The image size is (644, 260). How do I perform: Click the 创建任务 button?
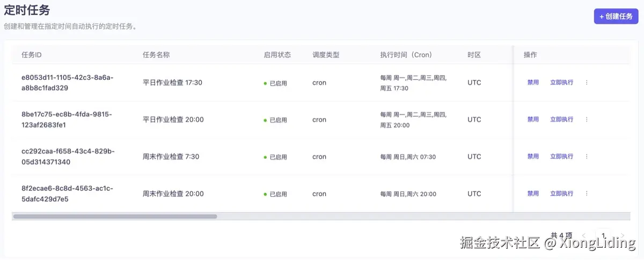coord(616,17)
